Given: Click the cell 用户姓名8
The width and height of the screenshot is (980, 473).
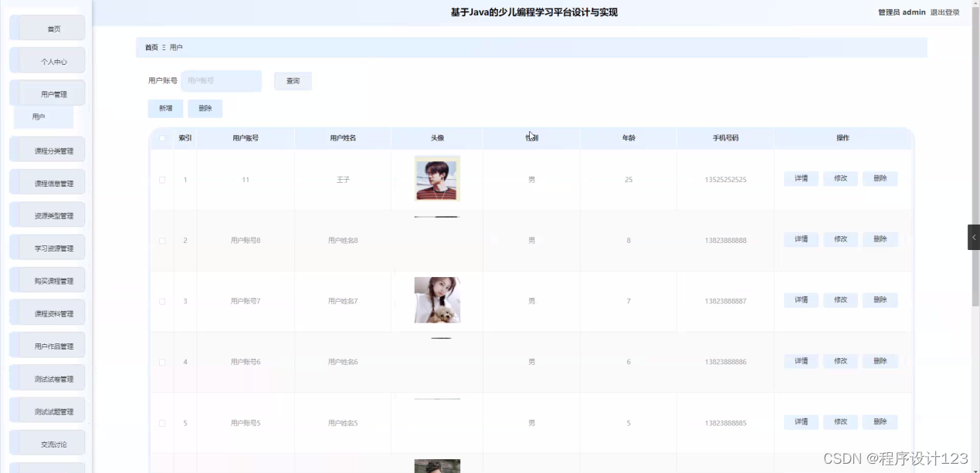Looking at the screenshot, I should 343,241.
